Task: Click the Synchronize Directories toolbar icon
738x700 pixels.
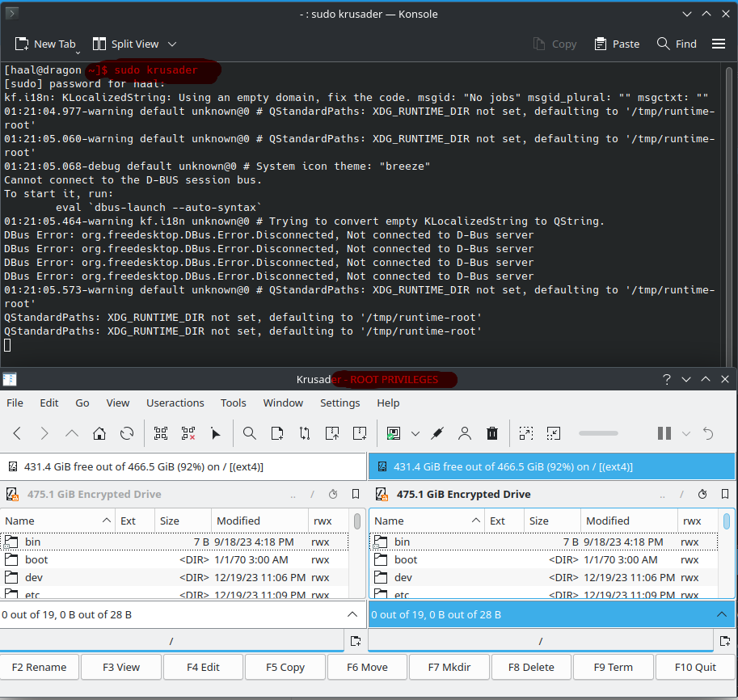Action: 305,433
